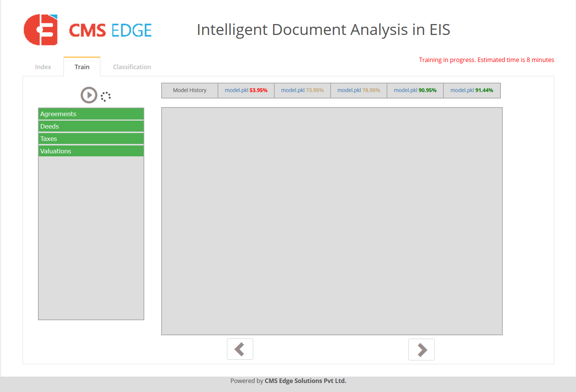Screen dimensions: 576x392
Task: Select the Valuations category
Action: tap(91, 151)
